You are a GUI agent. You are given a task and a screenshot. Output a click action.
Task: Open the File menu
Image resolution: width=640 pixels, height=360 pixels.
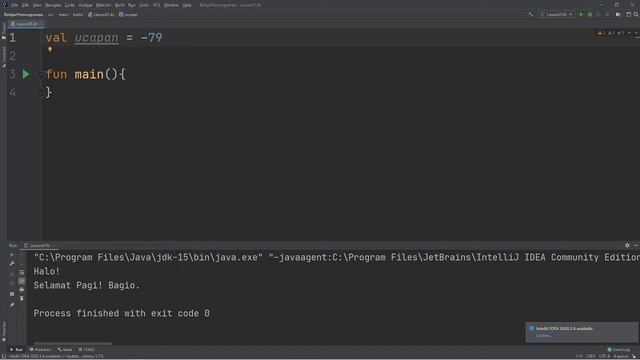click(15, 5)
